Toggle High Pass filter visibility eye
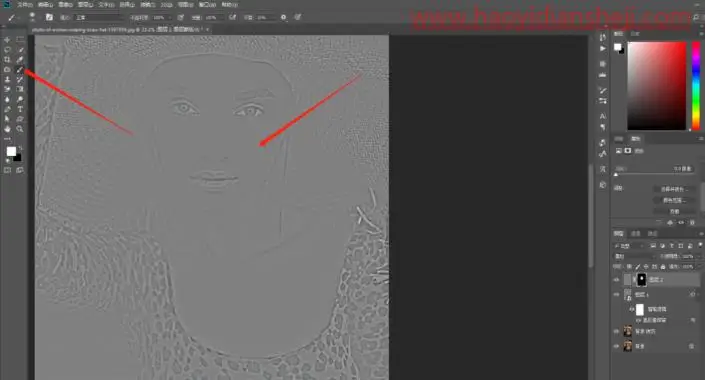 (x=638, y=320)
